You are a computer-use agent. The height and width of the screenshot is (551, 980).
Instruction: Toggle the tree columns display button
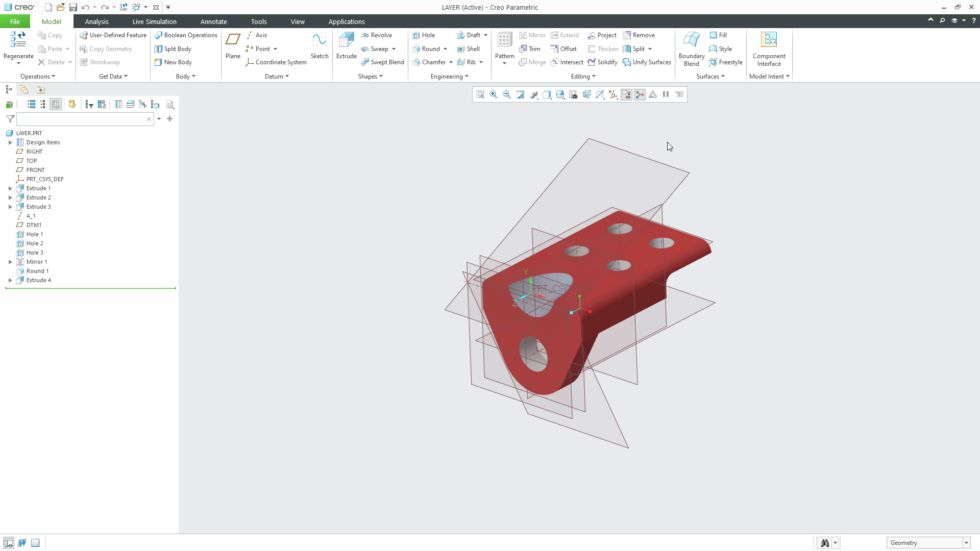56,105
